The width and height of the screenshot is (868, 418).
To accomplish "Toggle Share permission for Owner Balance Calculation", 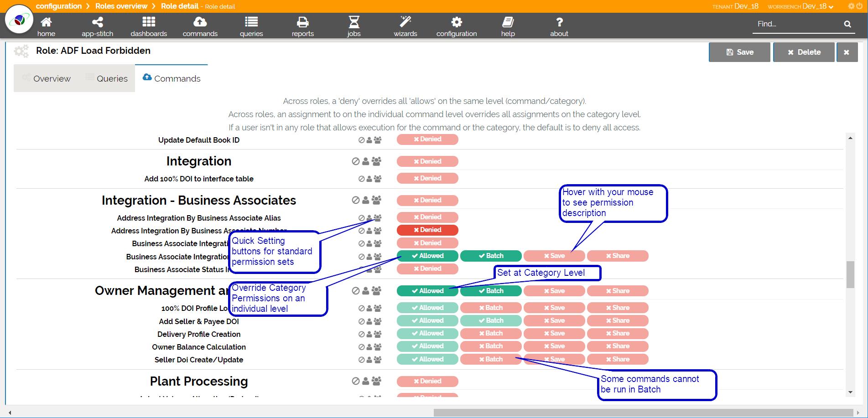I will coord(618,346).
